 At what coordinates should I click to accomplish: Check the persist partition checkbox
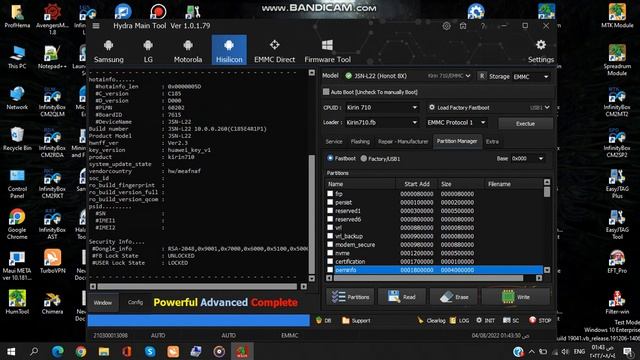[330, 202]
